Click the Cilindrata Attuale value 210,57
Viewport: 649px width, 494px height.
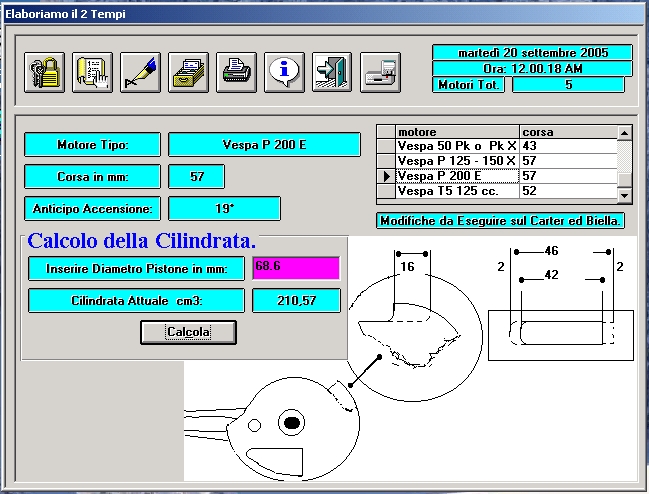coord(296,300)
